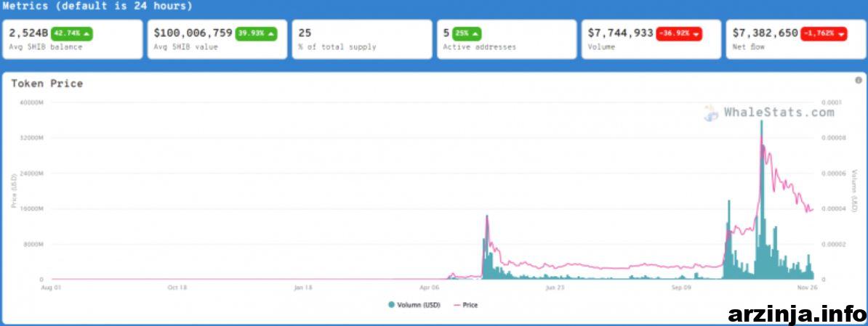This screenshot has height=326, width=868.
Task: Select the $100,006,759 value text
Action: coord(193,33)
